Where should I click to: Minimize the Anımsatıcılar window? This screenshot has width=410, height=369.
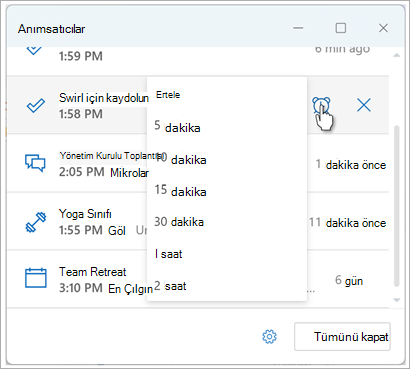coord(298,28)
